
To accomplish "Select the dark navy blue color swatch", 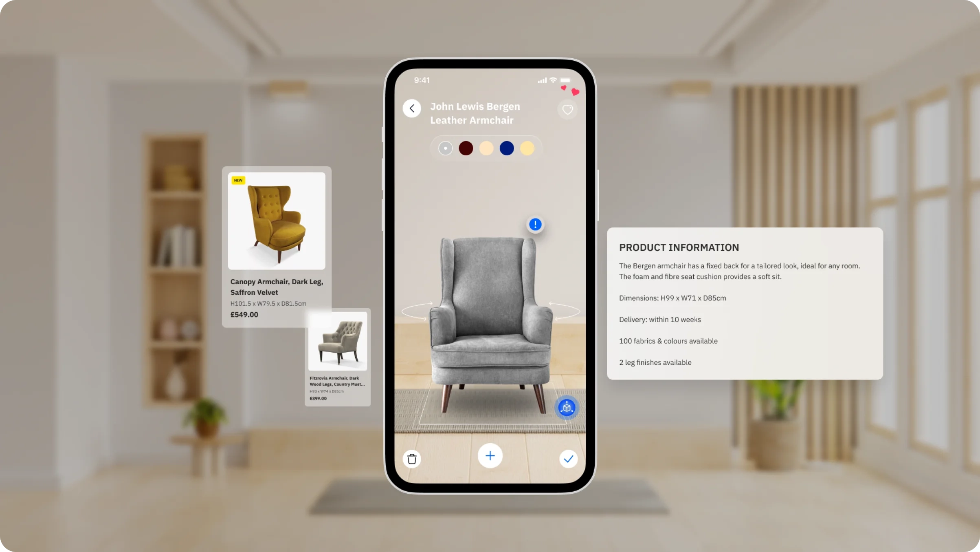I will (x=506, y=148).
